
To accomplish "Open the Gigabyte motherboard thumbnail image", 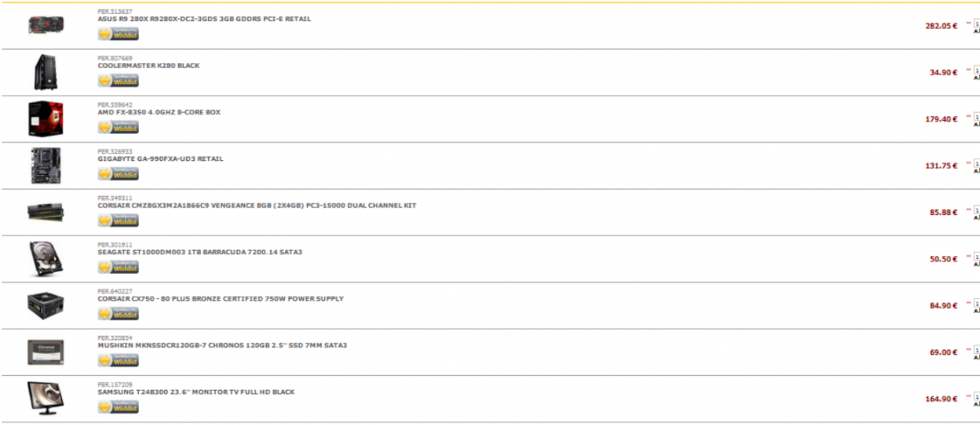I will [46, 165].
